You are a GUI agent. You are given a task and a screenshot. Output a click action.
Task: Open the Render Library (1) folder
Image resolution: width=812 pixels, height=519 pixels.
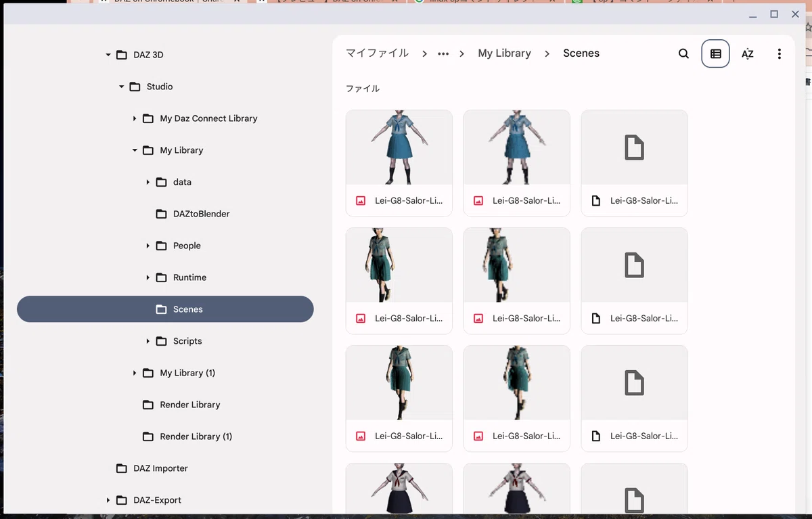[165, 436]
